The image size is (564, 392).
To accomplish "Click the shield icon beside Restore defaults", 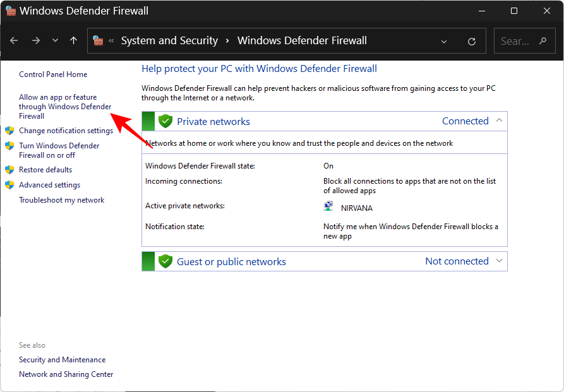I will (x=9, y=169).
